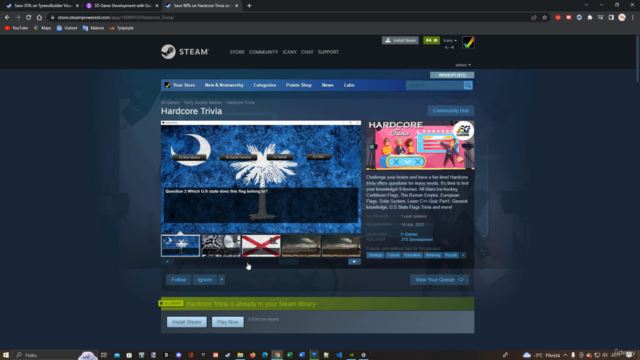Click the search magnifier icon in the store bar
This screenshot has width=640, height=360.
tap(468, 85)
